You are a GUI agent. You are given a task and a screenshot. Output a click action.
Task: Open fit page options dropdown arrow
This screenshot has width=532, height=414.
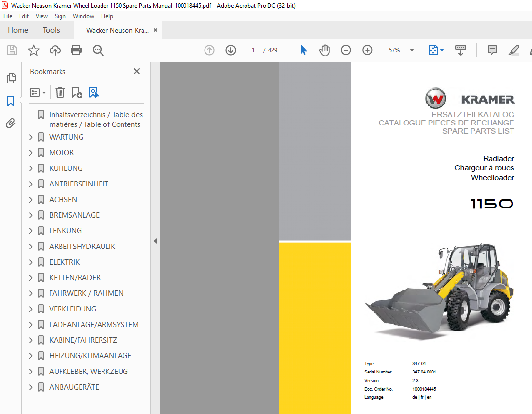(442, 51)
